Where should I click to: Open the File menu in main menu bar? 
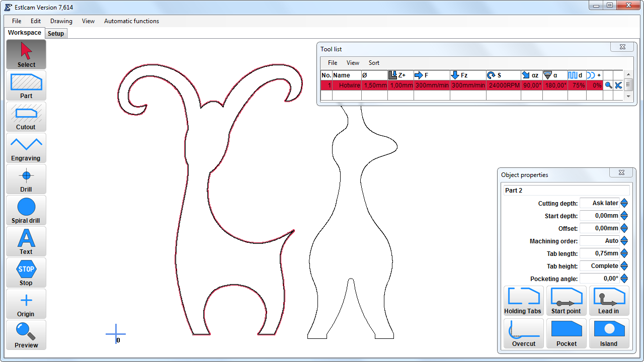tap(17, 21)
